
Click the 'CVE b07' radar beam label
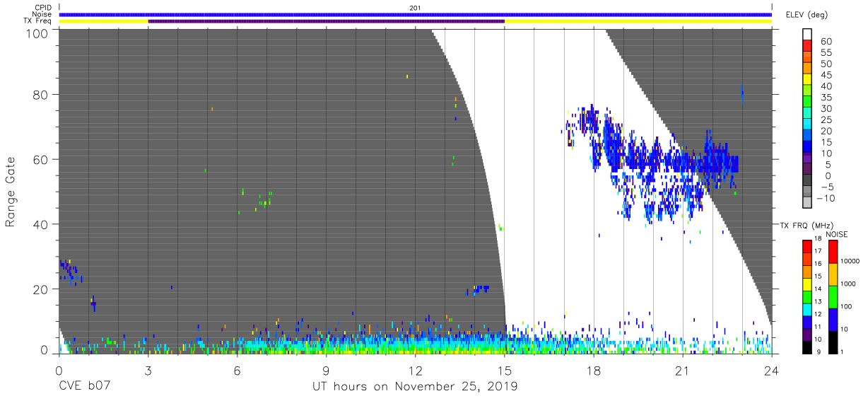pos(84,387)
